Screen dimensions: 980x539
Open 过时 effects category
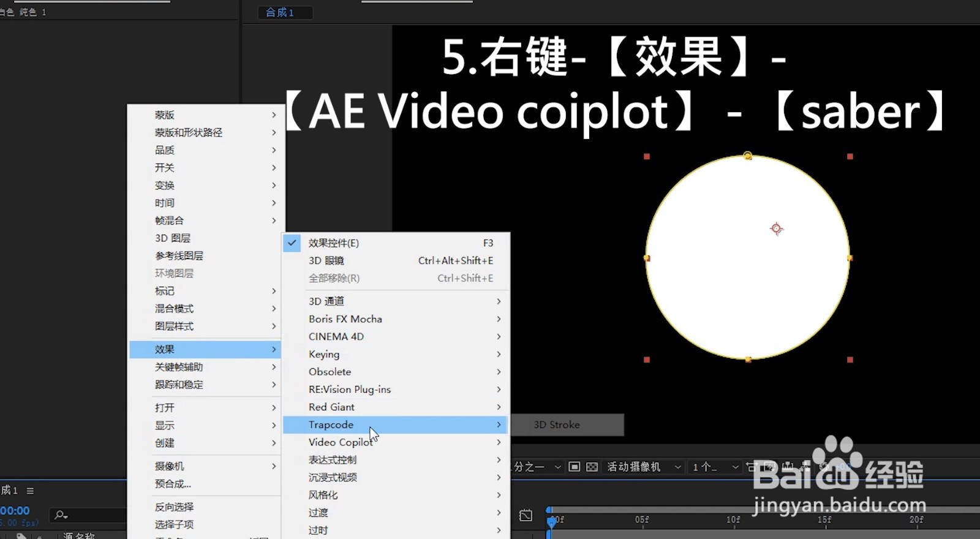pos(396,530)
